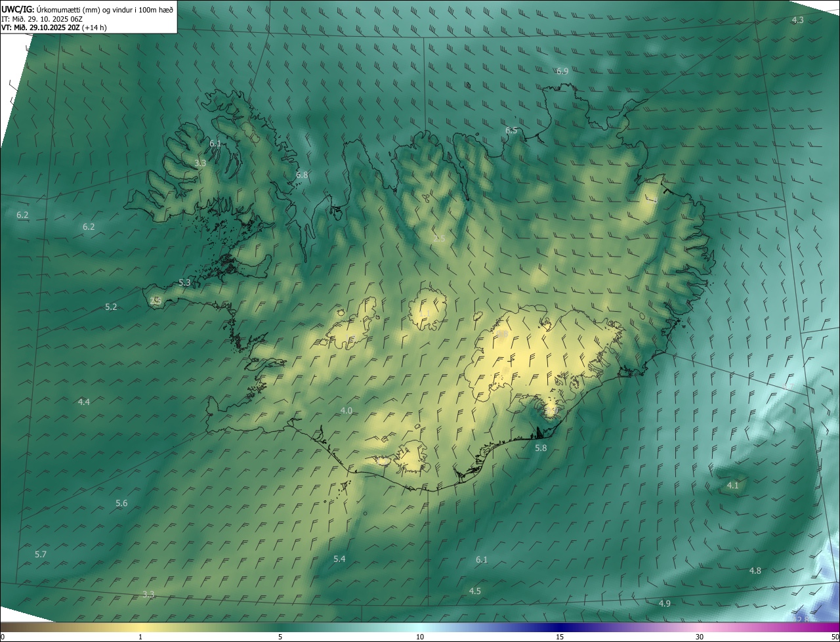Click the map value label 5.4

pos(339,559)
